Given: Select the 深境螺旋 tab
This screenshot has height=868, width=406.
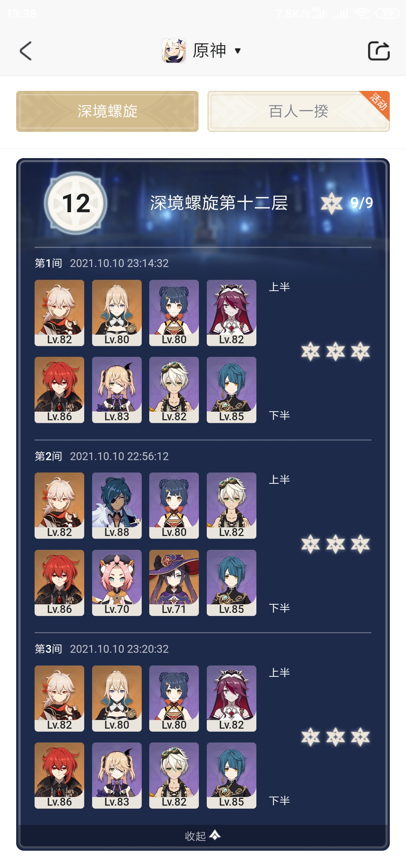Looking at the screenshot, I should (x=107, y=111).
